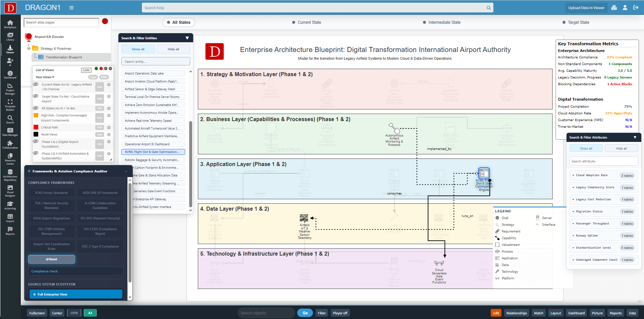Click the blue Go button
Viewport: 644px width, 319px height.
305,313
